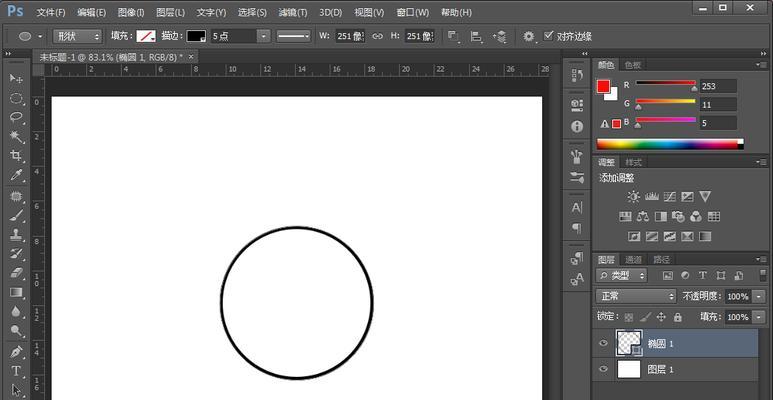Open the layer filter 类型 dropdown
Screen dimensions: 773x400
(622, 275)
